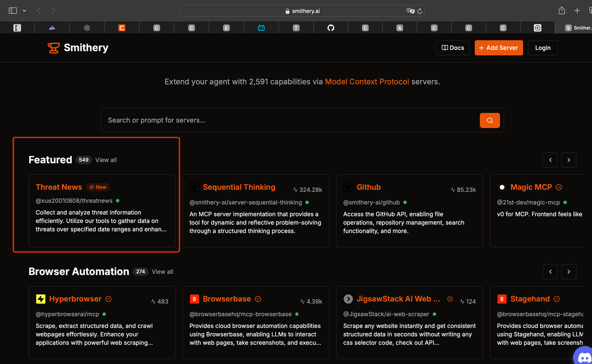Click the Github card's octocat icon

point(348,187)
